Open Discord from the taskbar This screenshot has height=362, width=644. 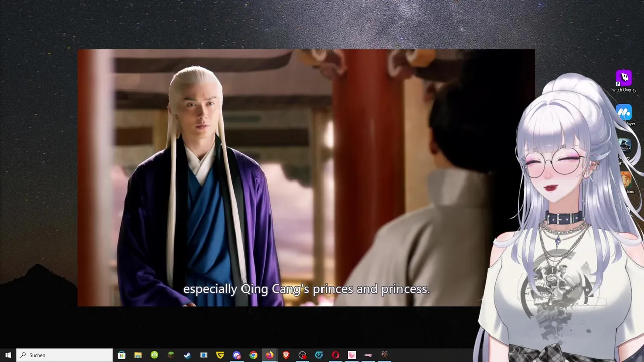[x=237, y=355]
